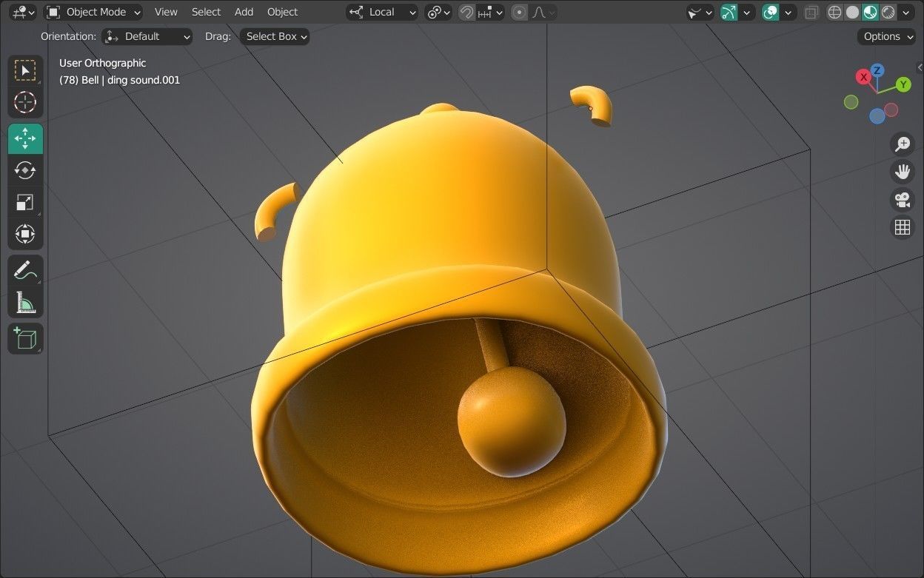
Task: Open the pivot point dropdown
Action: tap(438, 12)
